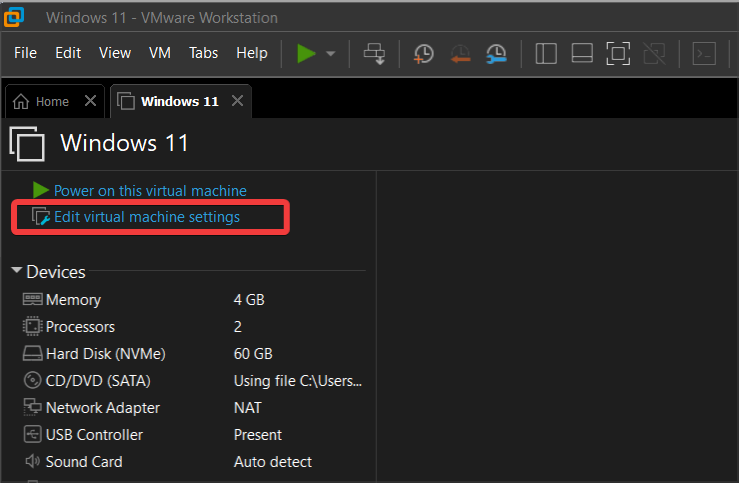Take a snapshot using the clock-plus icon

pos(423,54)
